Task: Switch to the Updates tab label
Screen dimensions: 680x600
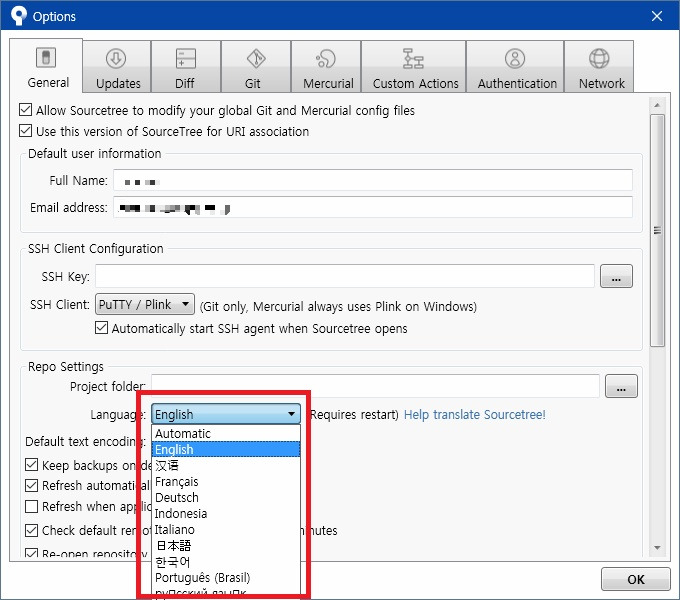Action: click(118, 83)
